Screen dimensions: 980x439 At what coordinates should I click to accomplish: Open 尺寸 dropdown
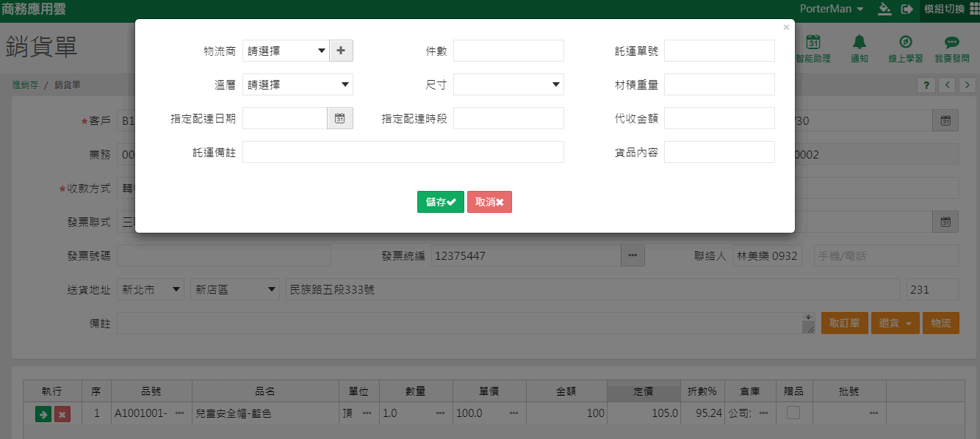coord(508,84)
